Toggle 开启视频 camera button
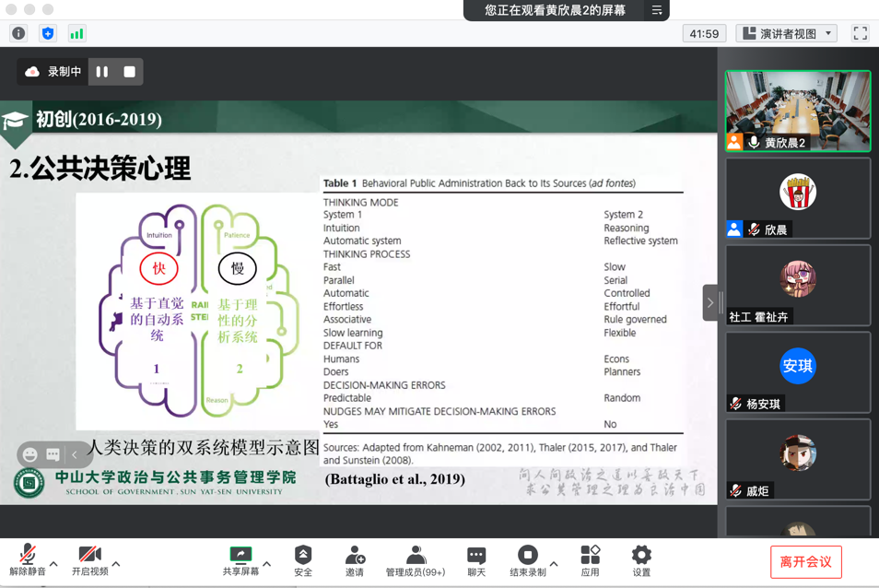 pyautogui.click(x=89, y=559)
